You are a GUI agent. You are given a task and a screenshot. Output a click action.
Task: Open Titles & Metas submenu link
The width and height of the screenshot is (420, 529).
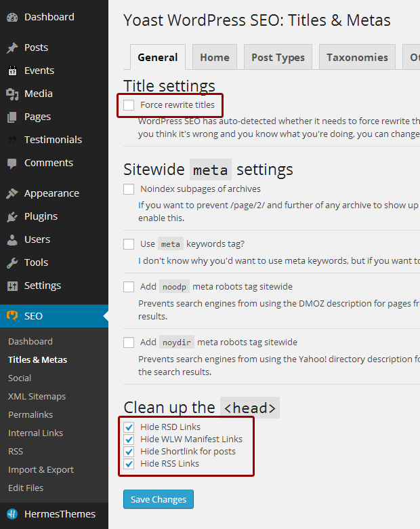pyautogui.click(x=37, y=359)
